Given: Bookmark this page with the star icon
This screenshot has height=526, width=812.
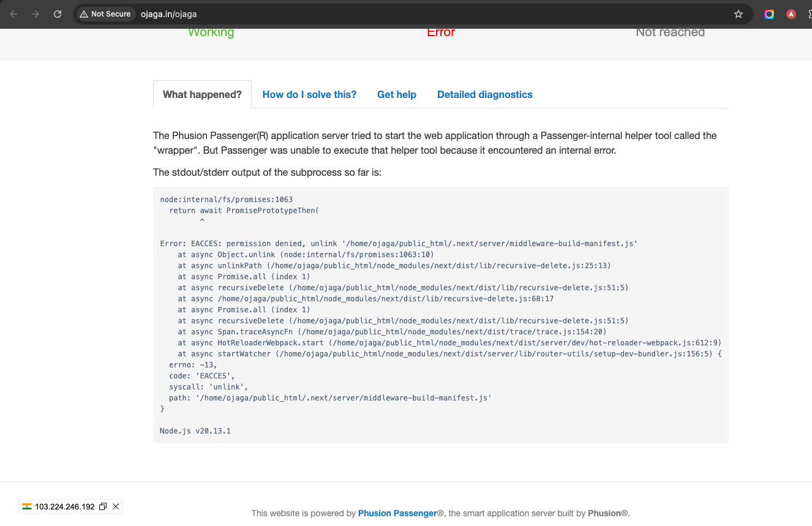Looking at the screenshot, I should pyautogui.click(x=738, y=14).
